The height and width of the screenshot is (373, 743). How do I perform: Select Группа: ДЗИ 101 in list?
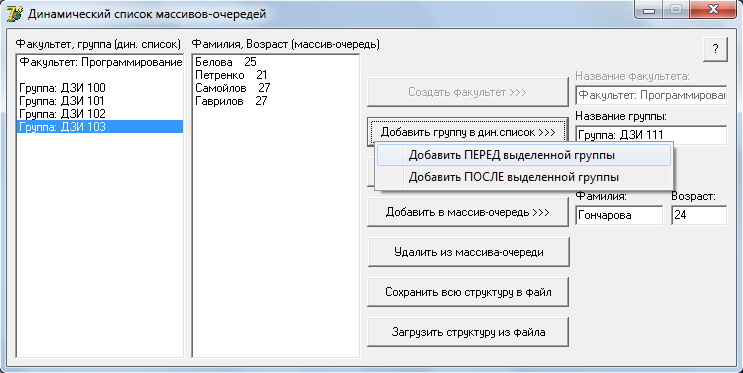tap(100, 100)
